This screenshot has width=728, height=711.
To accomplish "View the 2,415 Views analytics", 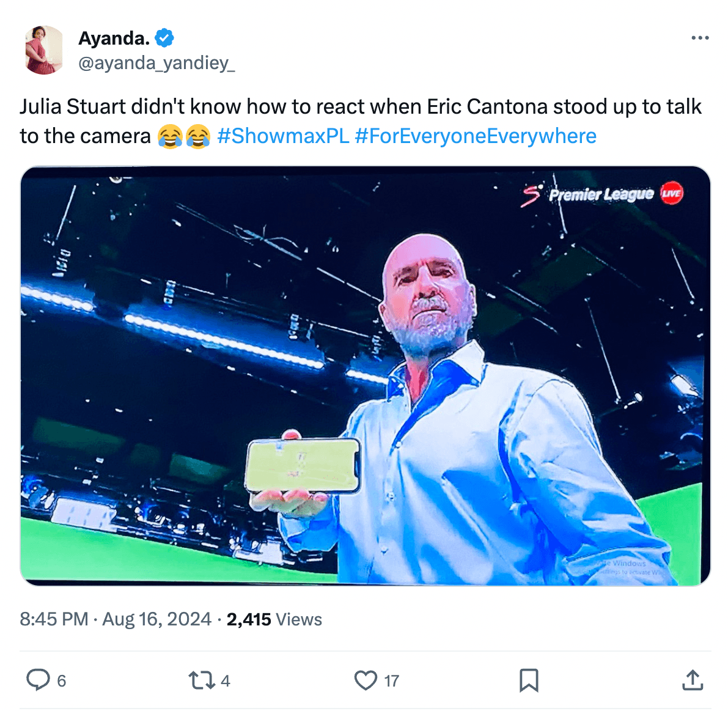I will click(274, 619).
